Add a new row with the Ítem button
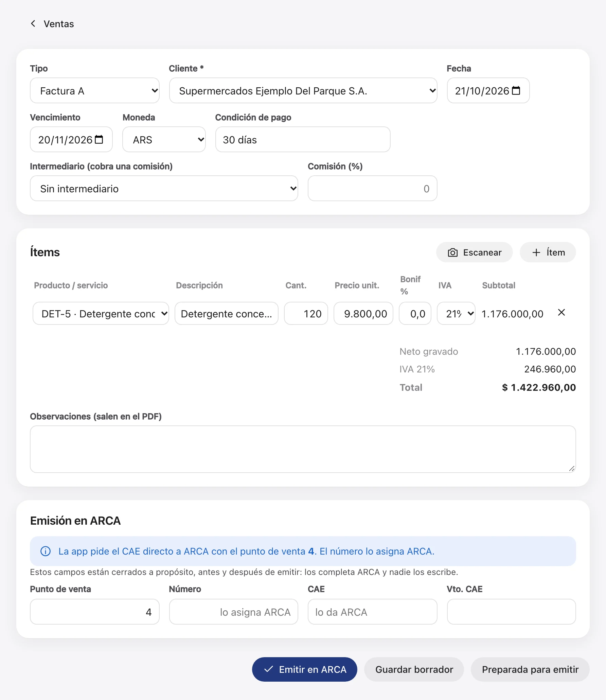606x700 pixels. [x=548, y=252]
